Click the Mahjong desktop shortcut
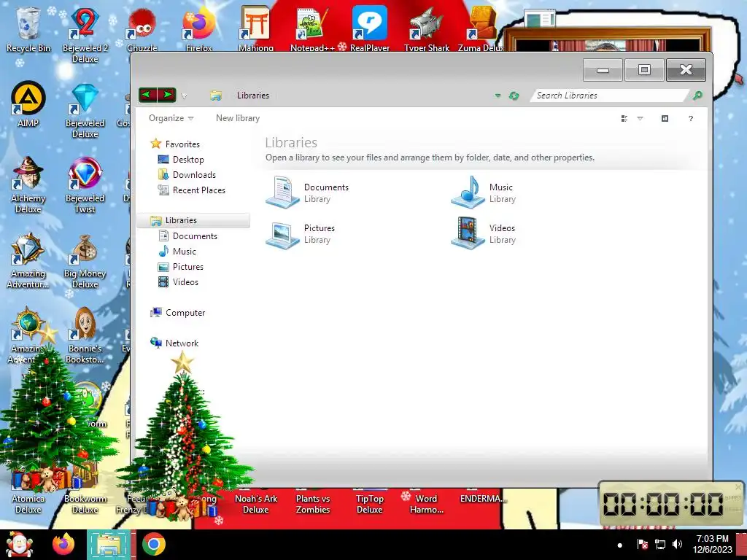Image resolution: width=747 pixels, height=560 pixels. 256,28
